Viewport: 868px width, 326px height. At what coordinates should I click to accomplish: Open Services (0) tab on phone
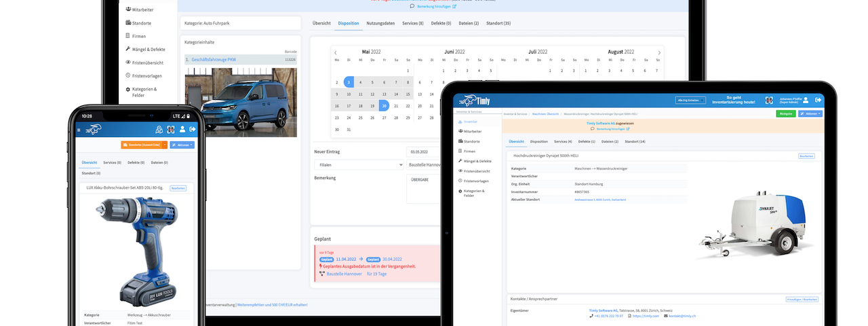point(113,162)
